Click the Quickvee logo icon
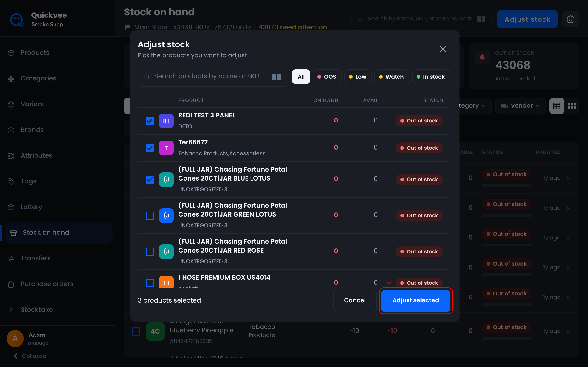 pyautogui.click(x=17, y=20)
